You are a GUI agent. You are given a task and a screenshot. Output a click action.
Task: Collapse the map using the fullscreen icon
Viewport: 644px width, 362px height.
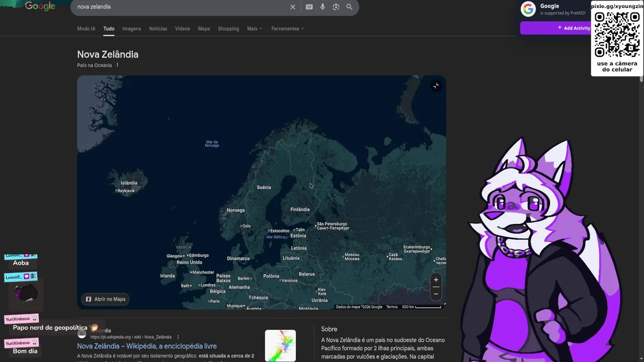click(436, 86)
